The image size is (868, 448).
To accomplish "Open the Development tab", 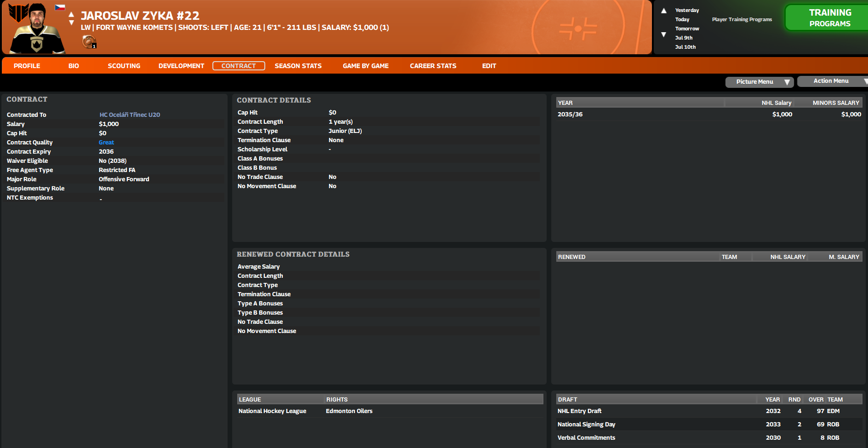I will tap(181, 66).
